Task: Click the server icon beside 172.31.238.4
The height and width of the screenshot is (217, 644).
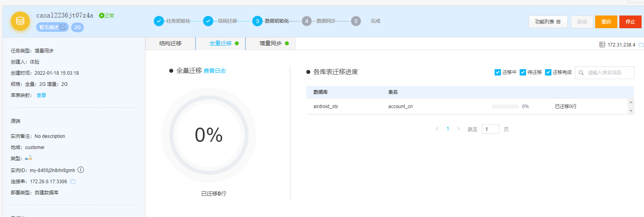Action: (602, 45)
